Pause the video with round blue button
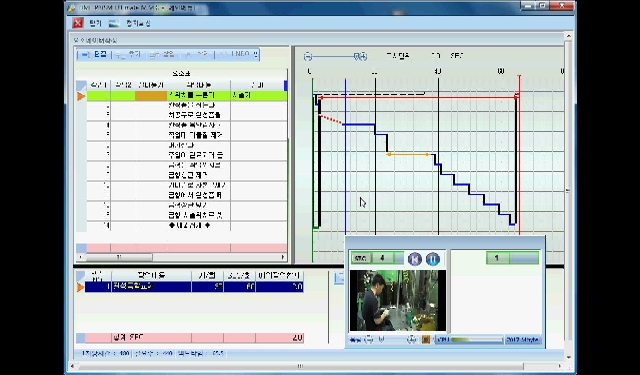 point(433,259)
